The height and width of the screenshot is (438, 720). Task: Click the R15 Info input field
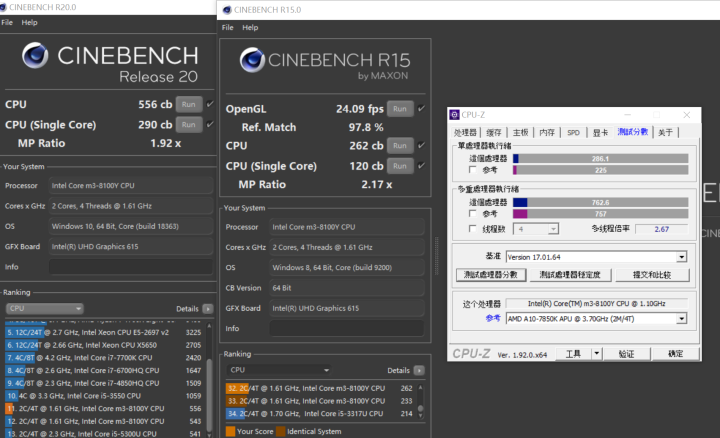coord(347,328)
